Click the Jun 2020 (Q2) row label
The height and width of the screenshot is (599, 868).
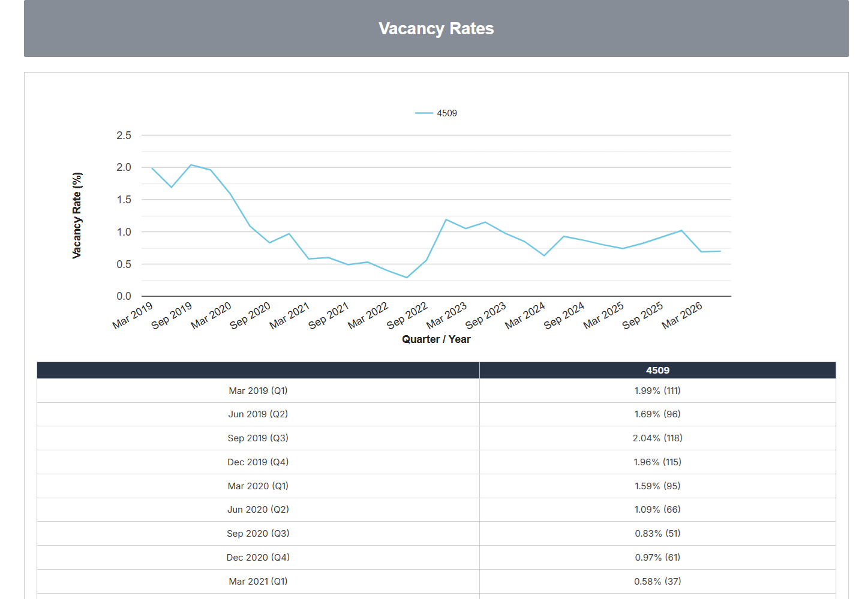[x=258, y=510]
